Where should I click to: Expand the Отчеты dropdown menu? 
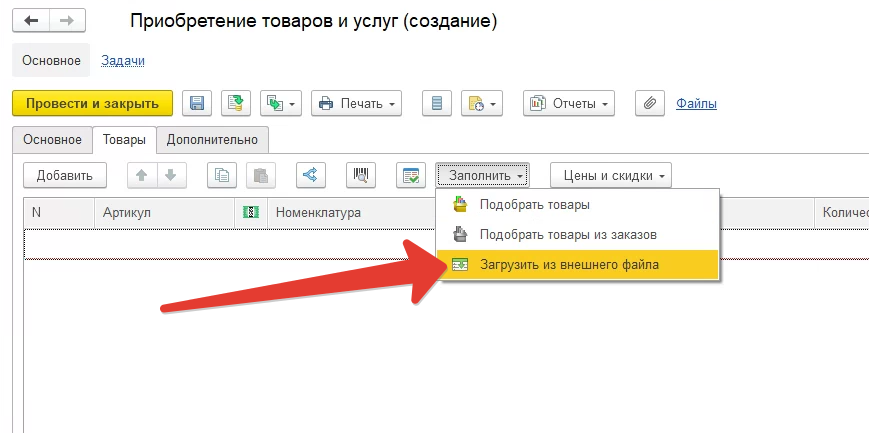(569, 103)
